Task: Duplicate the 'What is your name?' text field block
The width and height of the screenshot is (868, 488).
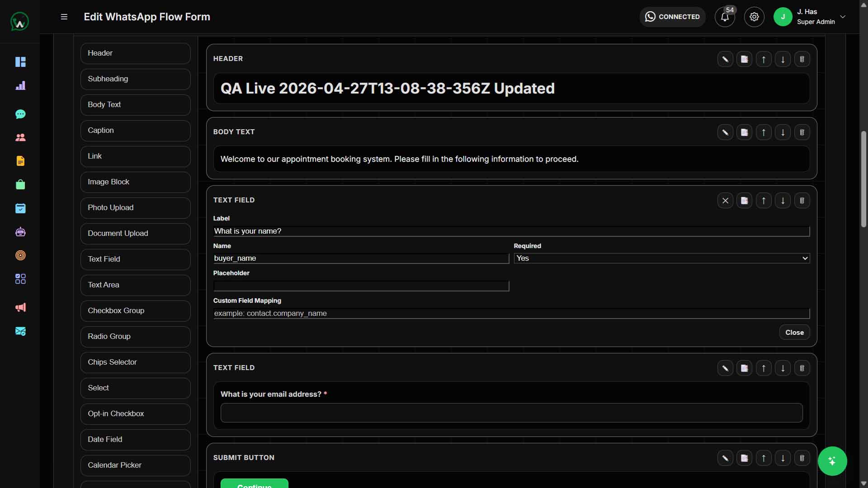Action: [744, 201]
